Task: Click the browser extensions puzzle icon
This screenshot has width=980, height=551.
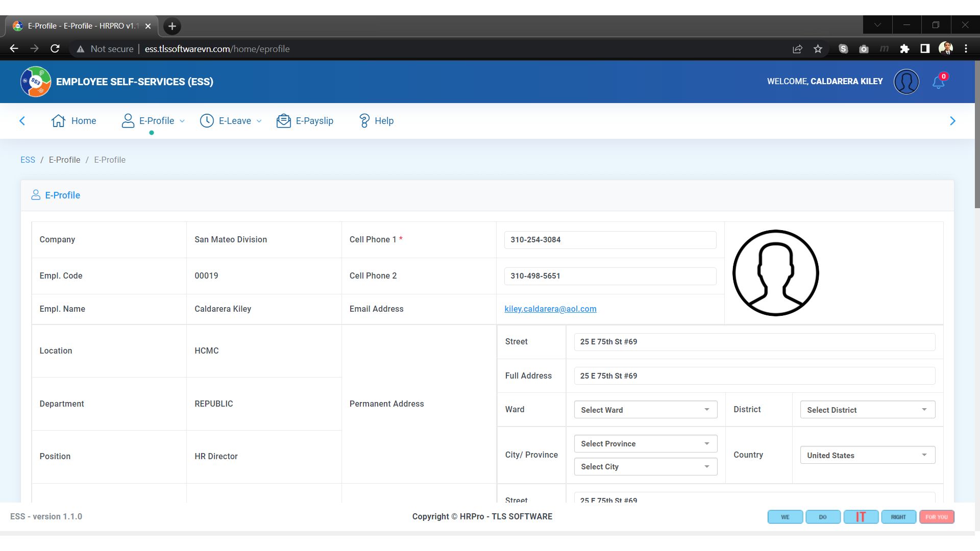Action: [x=904, y=49]
